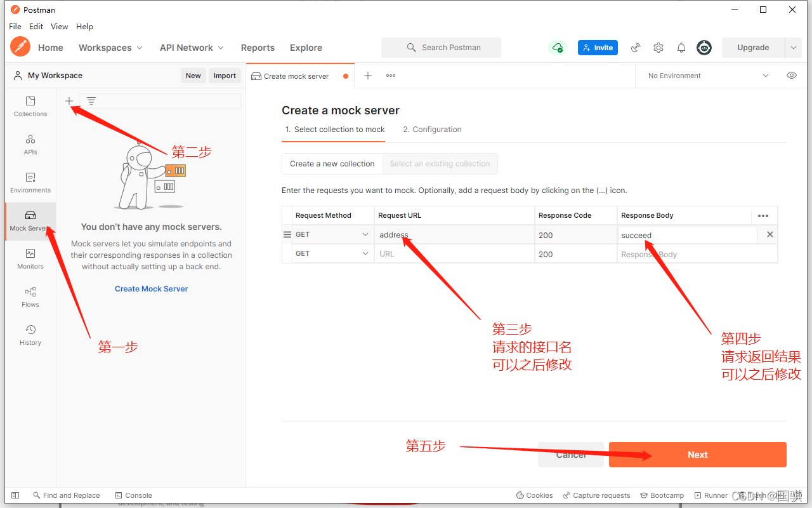This screenshot has width=812, height=508.
Task: Open the Help menu
Action: click(x=84, y=27)
